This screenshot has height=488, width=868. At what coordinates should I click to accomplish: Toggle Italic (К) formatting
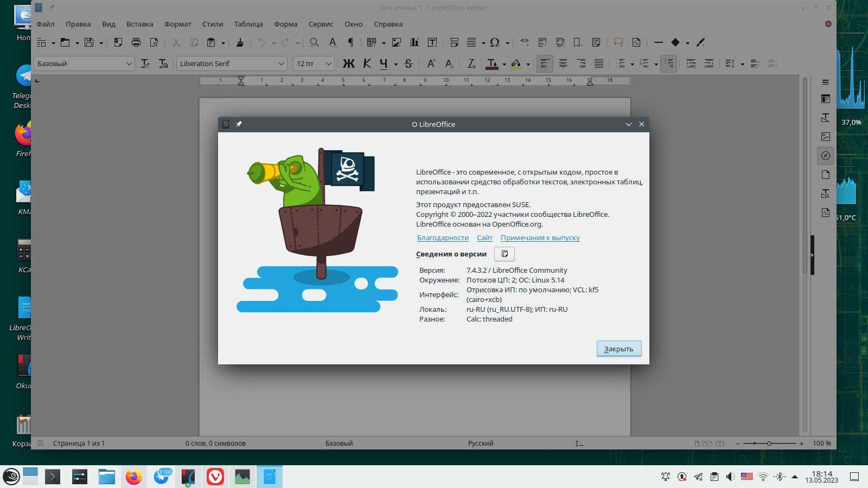pyautogui.click(x=367, y=63)
